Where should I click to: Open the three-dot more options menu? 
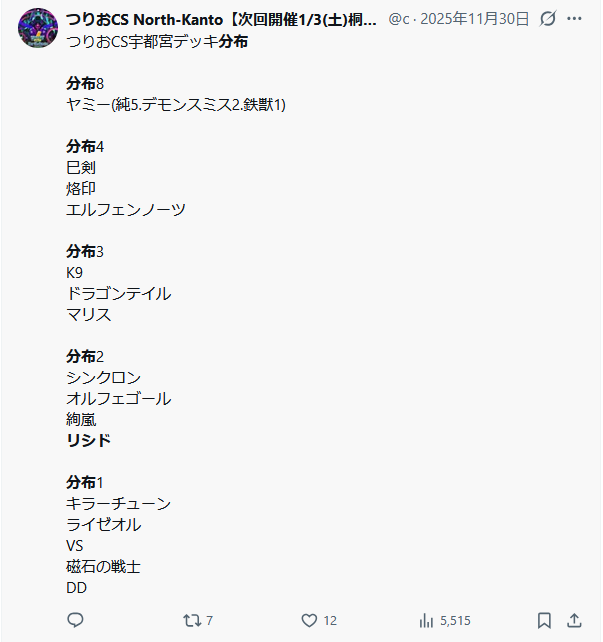click(575, 19)
